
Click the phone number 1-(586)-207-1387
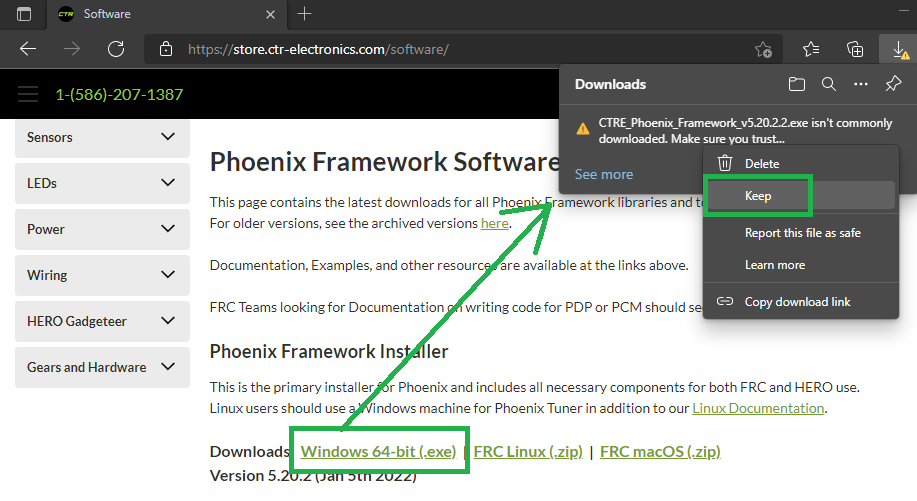tap(119, 94)
